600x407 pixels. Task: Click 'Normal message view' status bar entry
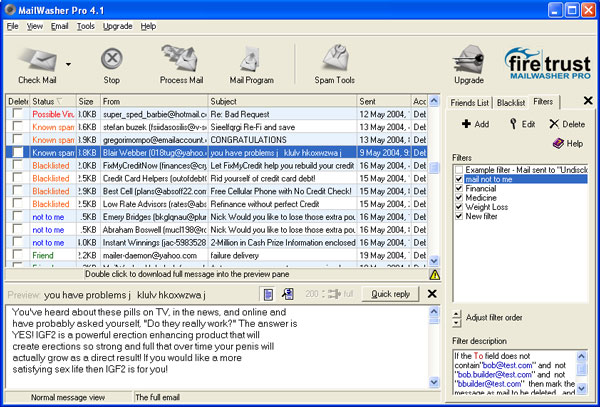[68, 397]
